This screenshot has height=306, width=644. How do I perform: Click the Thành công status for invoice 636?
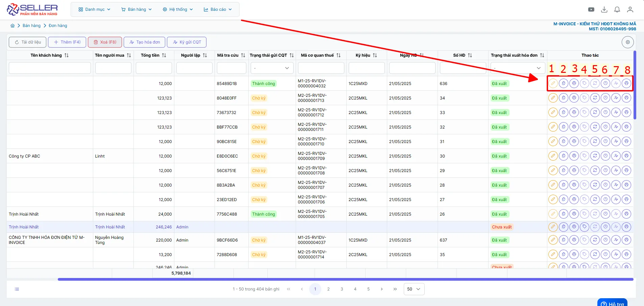264,84
